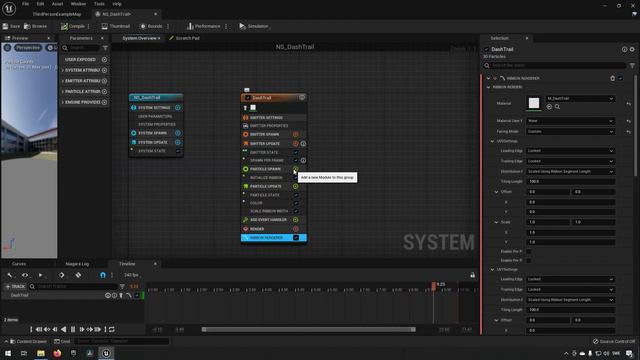
Task: Open the Asset menu
Action: click(x=58, y=4)
